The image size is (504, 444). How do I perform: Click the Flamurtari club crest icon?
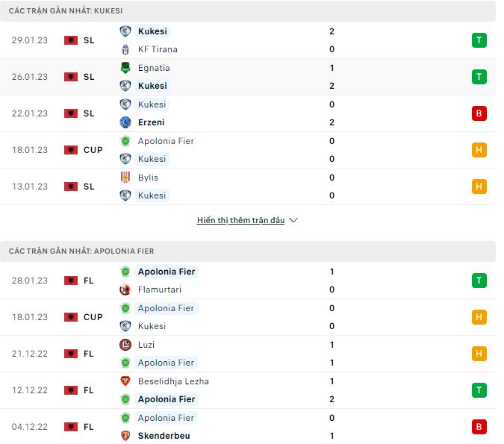pyautogui.click(x=125, y=290)
